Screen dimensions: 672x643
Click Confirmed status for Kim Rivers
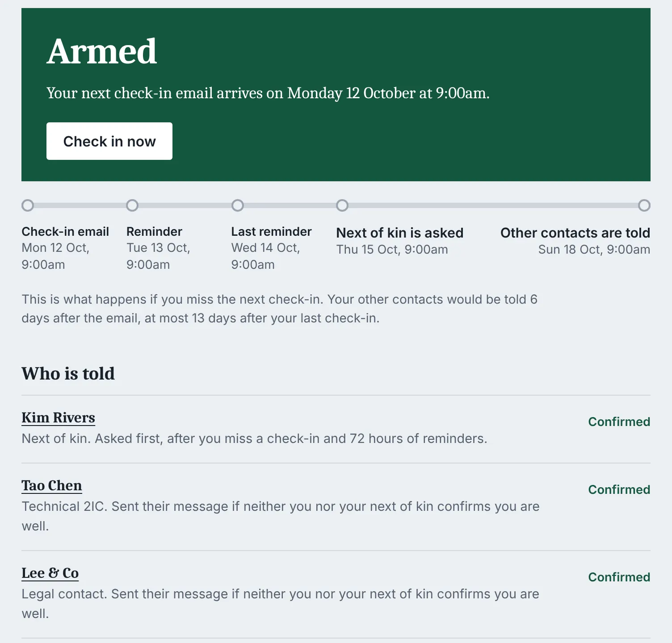(x=619, y=422)
